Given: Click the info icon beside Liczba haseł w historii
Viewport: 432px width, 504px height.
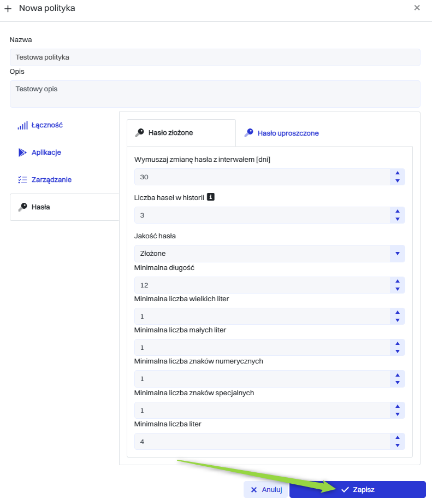Looking at the screenshot, I should pyautogui.click(x=211, y=197).
